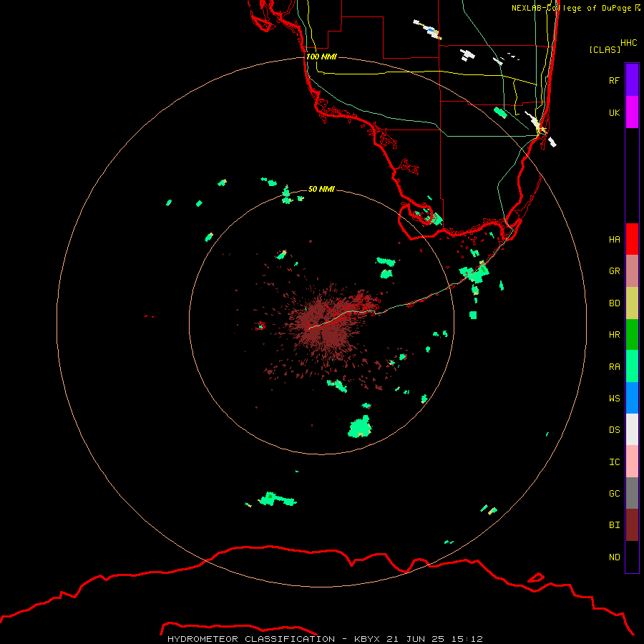Click the KBYX radar site identifier
Viewport: 644px width, 644px height.
point(367,639)
